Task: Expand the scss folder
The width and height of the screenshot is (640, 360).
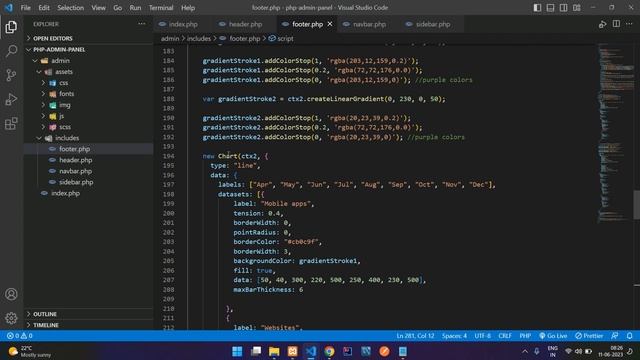Action: click(89, 127)
